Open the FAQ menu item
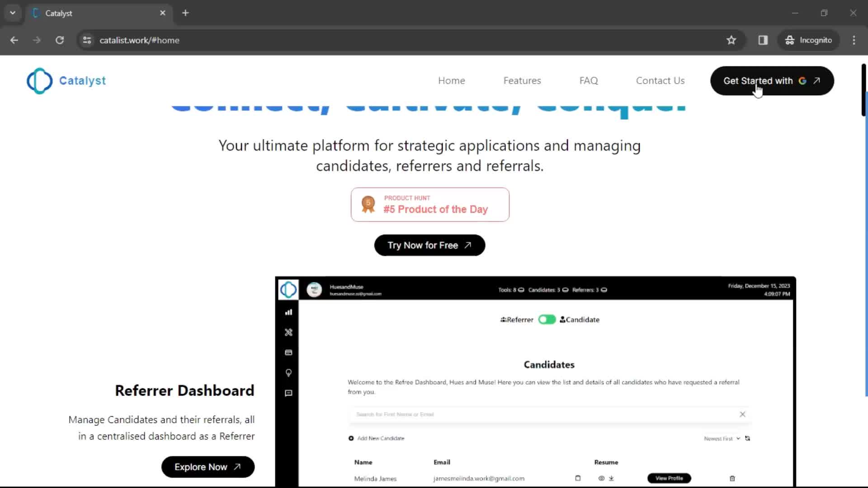This screenshot has width=868, height=488. point(589,80)
